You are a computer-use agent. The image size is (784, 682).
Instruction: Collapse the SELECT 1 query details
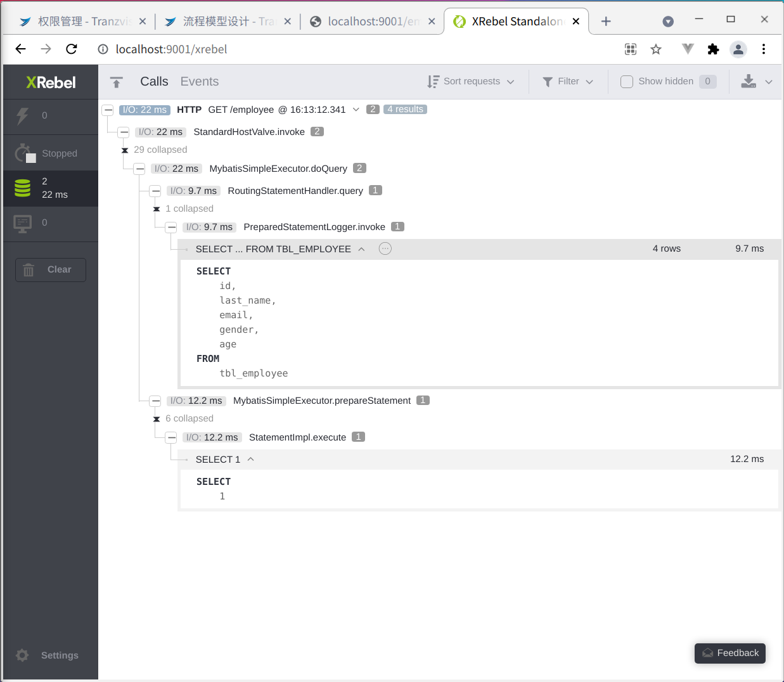251,460
